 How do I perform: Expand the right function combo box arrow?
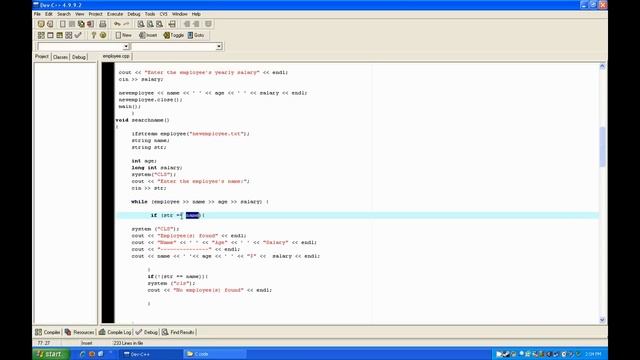pos(219,47)
